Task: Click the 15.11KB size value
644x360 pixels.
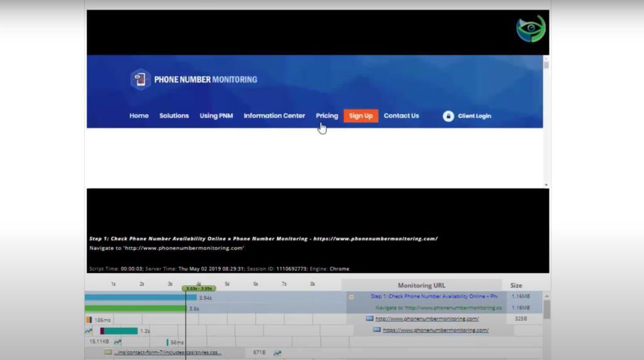Action: coord(99,342)
